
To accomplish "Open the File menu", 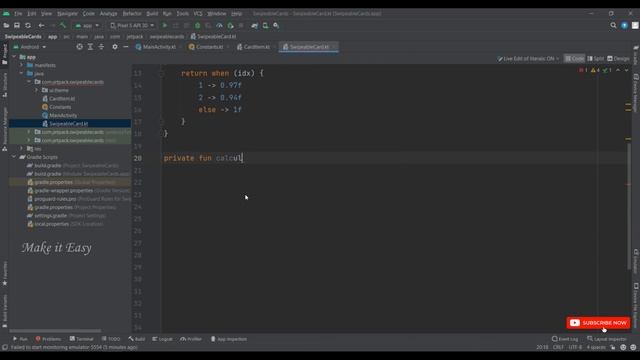I will point(18,13).
